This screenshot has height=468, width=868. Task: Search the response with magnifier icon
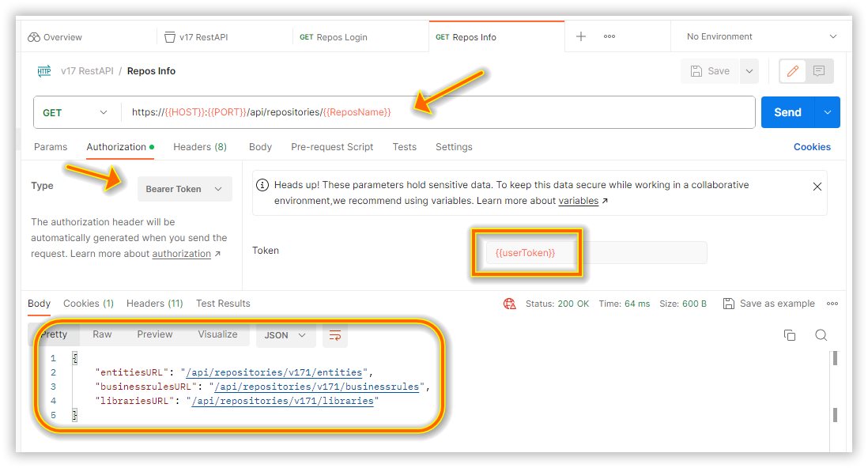821,335
